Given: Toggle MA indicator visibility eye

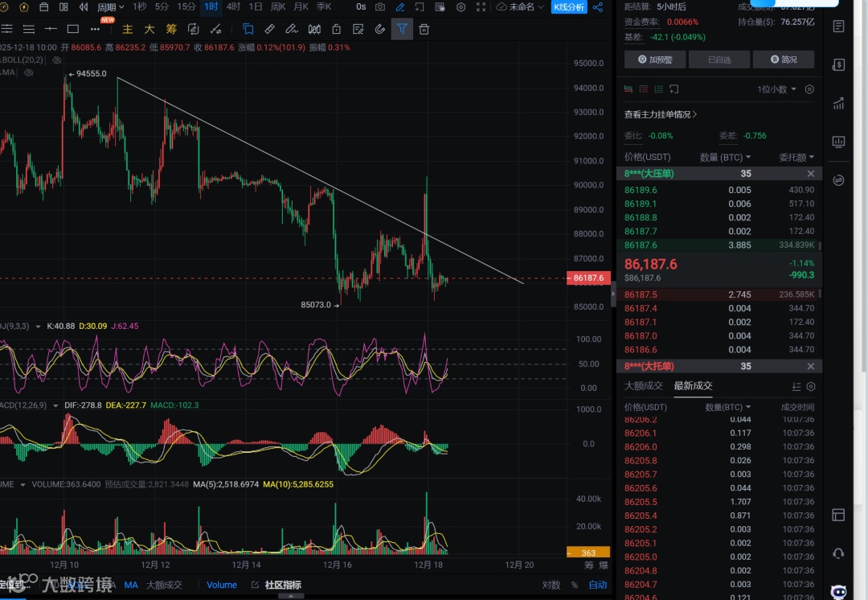Looking at the screenshot, I should coord(29,72).
